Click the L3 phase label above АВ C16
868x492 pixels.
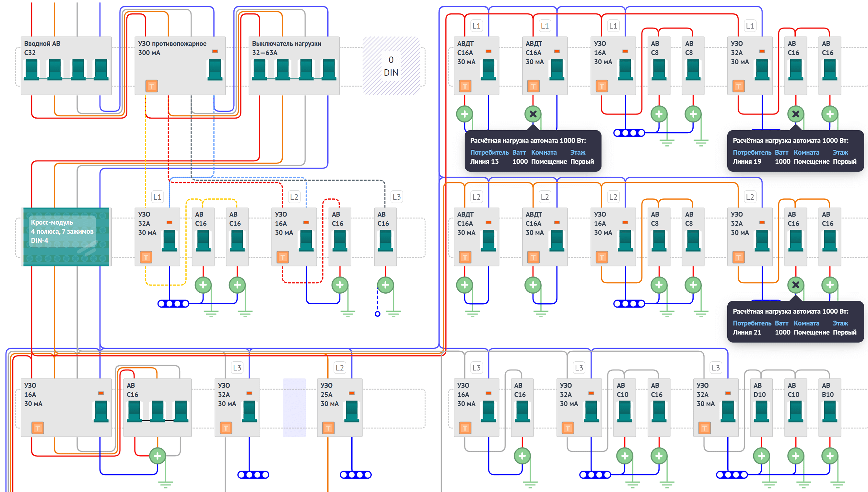coord(396,197)
